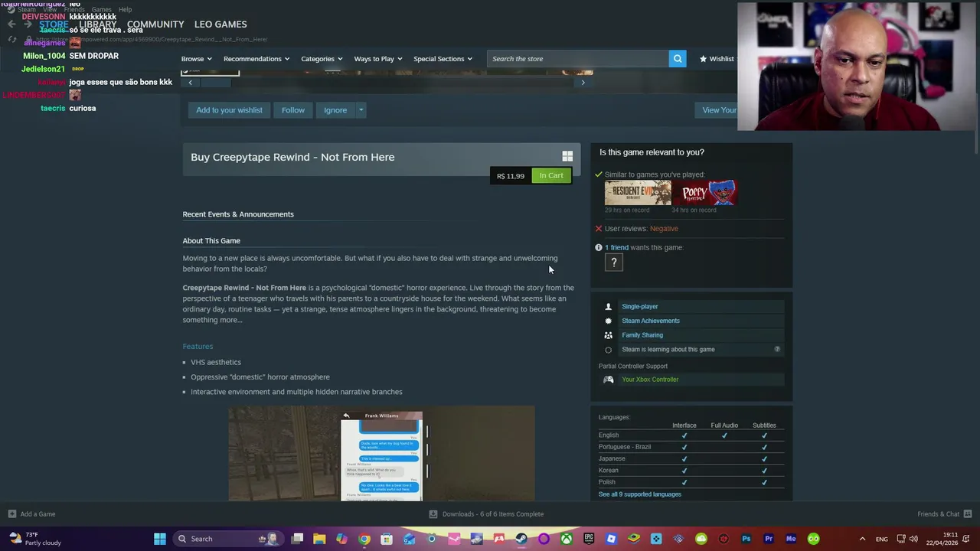
Task: Open Microsoft Store from the taskbar
Action: click(387, 539)
